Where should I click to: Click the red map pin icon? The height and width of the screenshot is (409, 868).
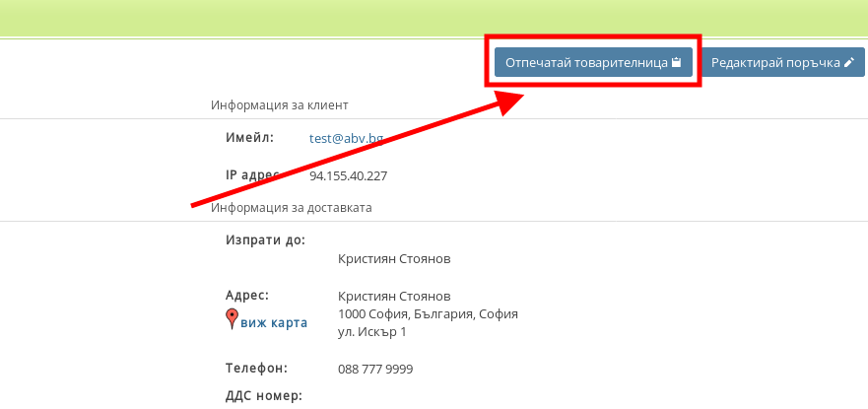[232, 318]
